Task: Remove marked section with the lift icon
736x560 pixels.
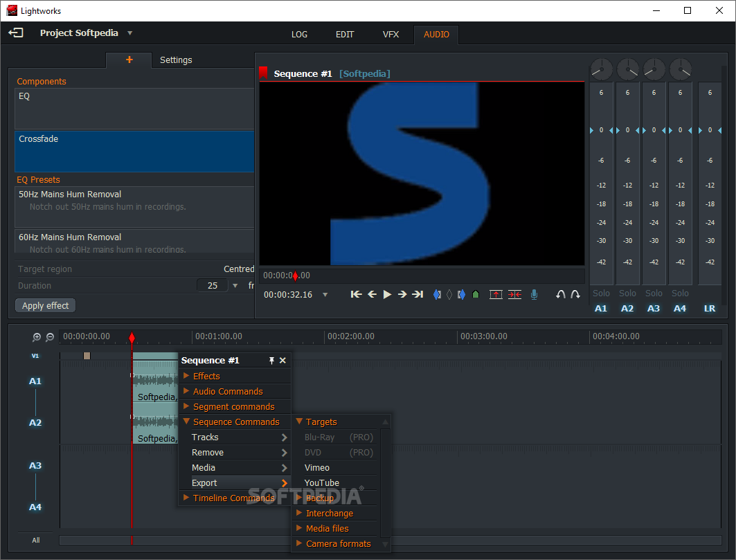Action: (x=496, y=294)
